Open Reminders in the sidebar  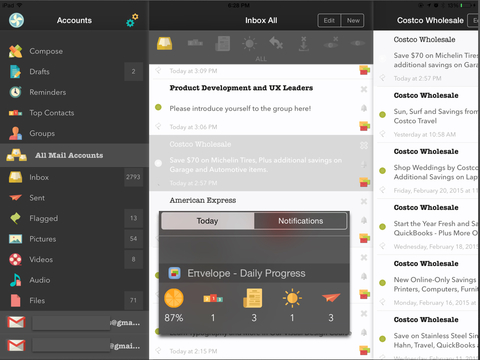(x=74, y=92)
